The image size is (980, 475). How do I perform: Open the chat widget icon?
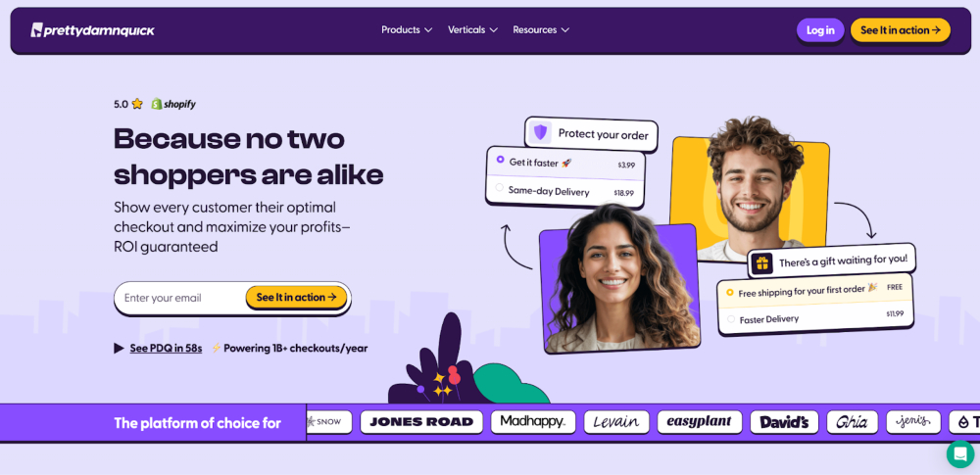(x=960, y=453)
